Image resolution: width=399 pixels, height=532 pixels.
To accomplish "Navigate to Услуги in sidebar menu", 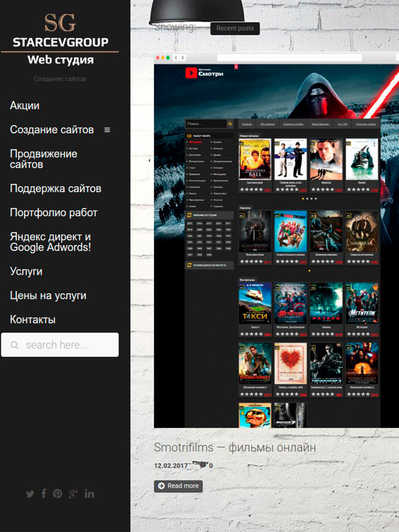I will tap(26, 271).
